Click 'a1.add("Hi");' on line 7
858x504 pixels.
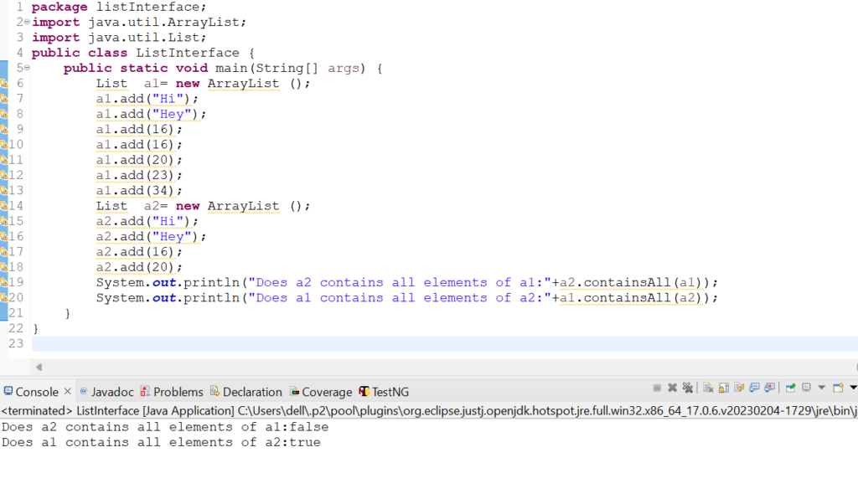[147, 99]
